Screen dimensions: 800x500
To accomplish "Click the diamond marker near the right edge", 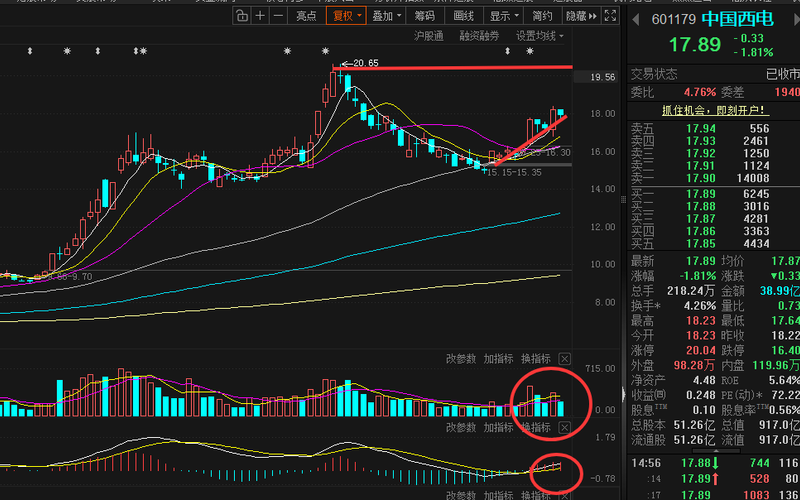I will 508,51.
